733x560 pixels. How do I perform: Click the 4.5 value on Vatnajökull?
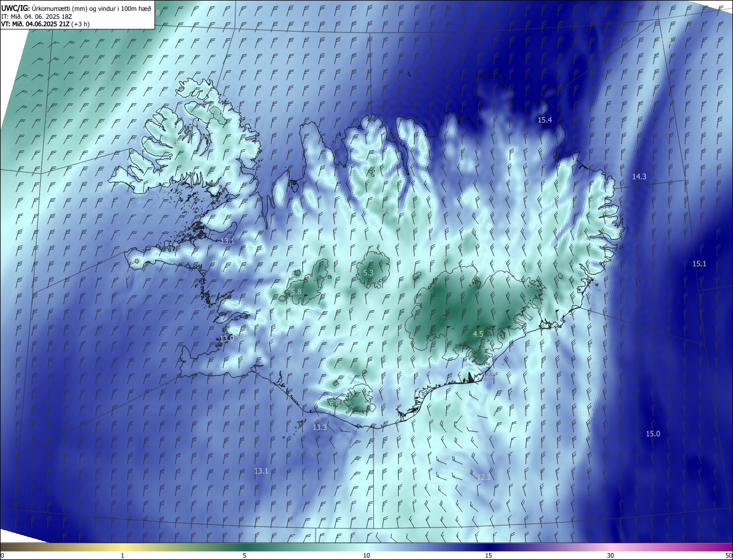click(478, 334)
